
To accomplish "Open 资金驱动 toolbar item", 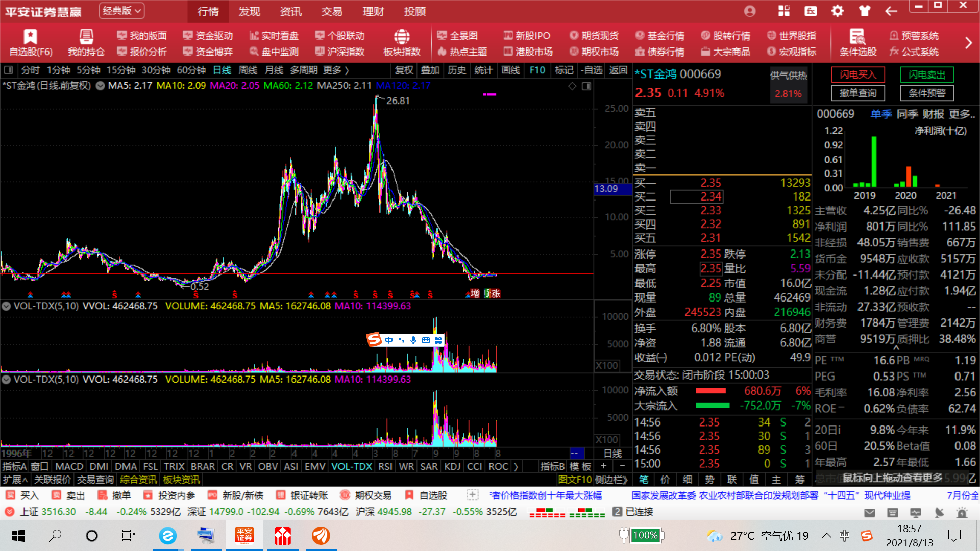I will coord(208,35).
